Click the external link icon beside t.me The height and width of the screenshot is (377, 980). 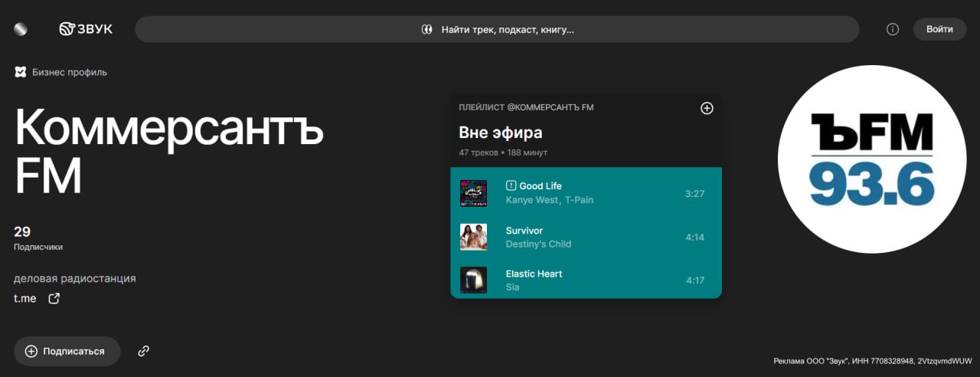(x=54, y=298)
